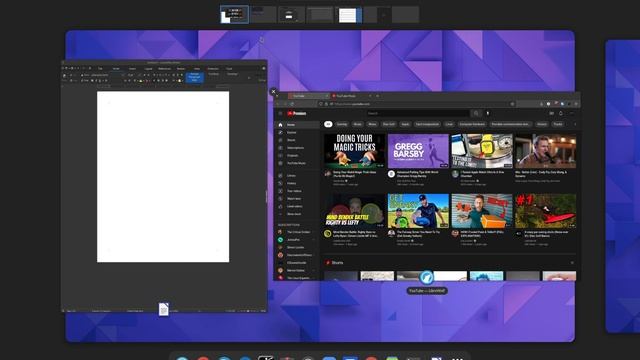Click the YouTube create video icon

[551, 113]
